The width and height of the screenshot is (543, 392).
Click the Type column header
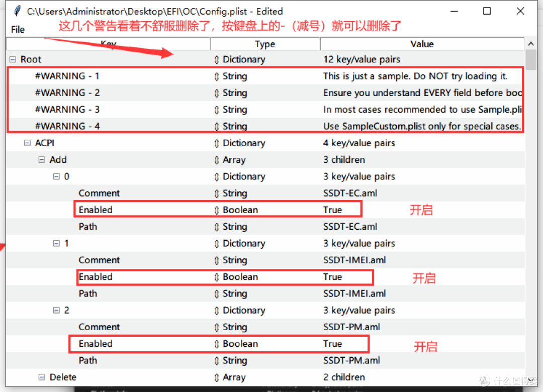point(265,44)
